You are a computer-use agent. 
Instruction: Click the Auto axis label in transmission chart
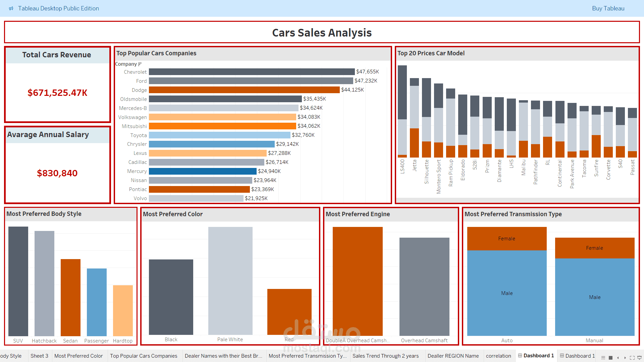point(507,341)
